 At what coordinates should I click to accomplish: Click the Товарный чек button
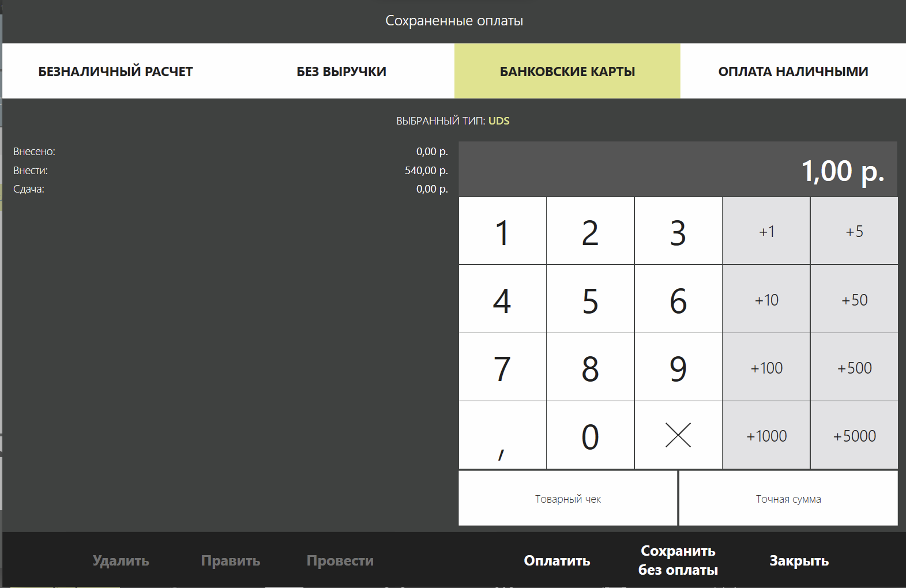click(x=568, y=499)
